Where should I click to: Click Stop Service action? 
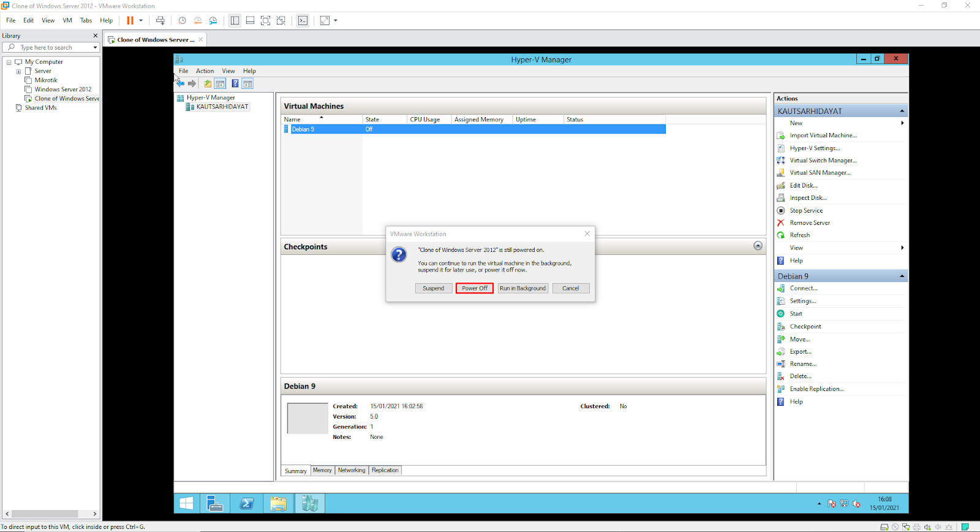806,211
